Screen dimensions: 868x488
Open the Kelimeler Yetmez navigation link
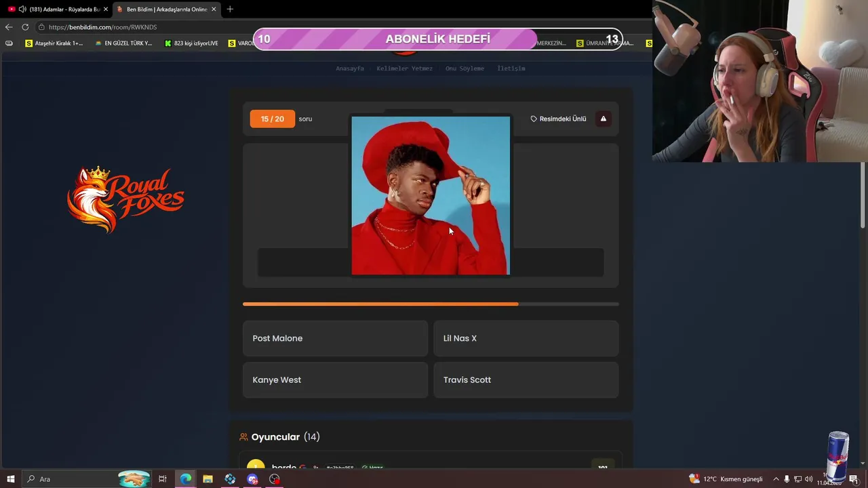[404, 68]
